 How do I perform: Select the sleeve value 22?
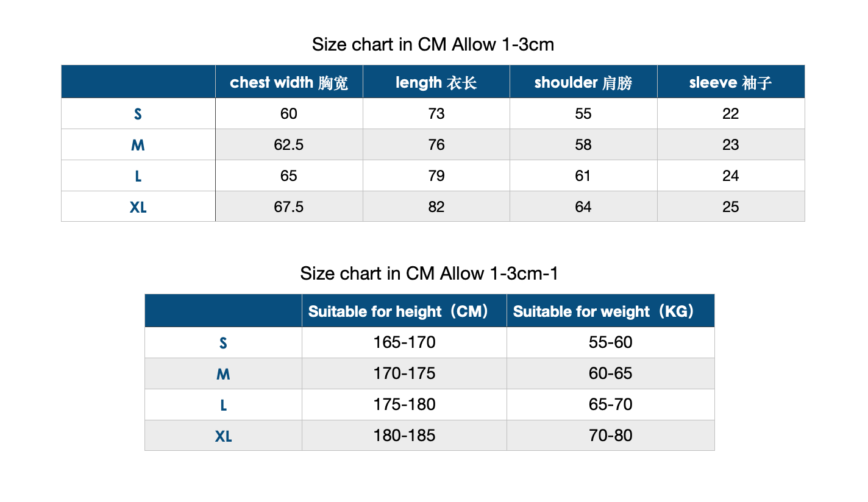[x=731, y=114]
